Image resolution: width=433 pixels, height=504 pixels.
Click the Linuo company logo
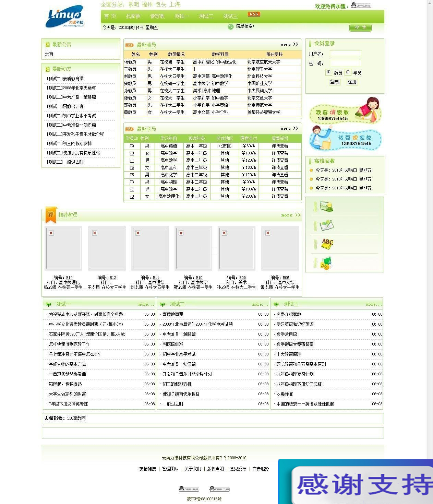[64, 16]
